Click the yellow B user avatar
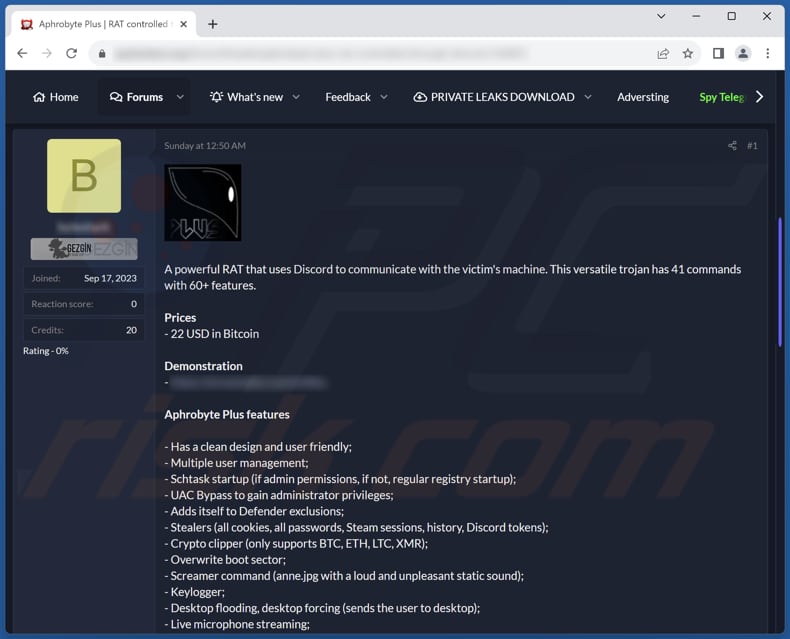 click(x=84, y=176)
